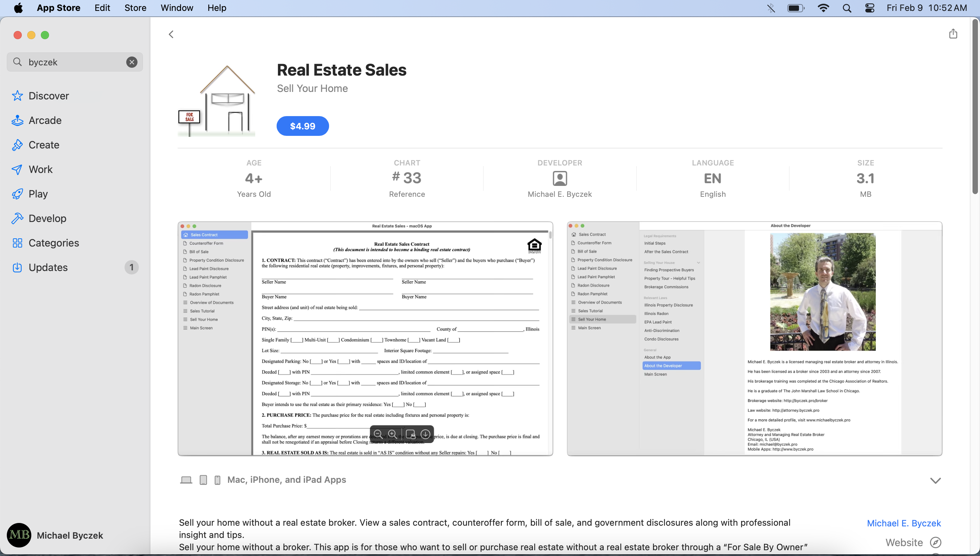Click the developer person icon
980x556 pixels.
coord(560,178)
